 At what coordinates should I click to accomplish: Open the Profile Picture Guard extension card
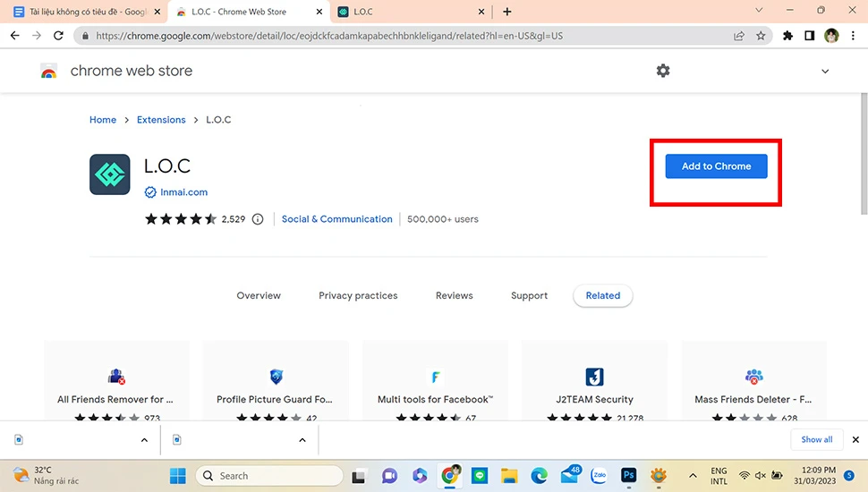click(x=276, y=381)
